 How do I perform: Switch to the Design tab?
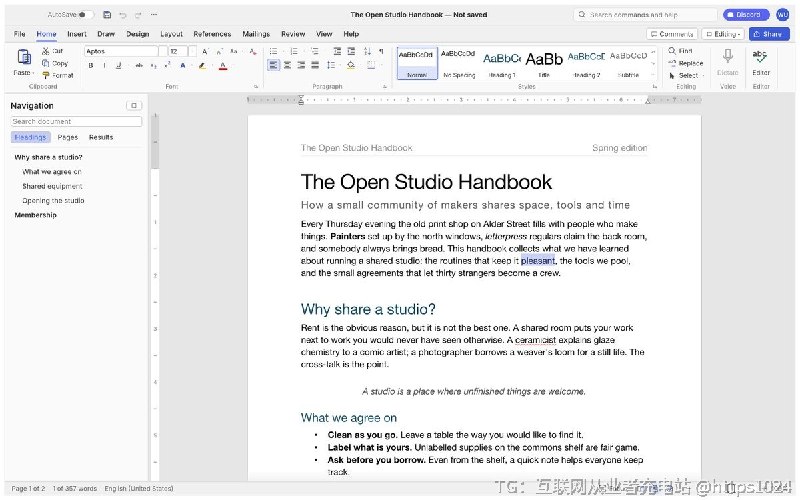coord(138,34)
